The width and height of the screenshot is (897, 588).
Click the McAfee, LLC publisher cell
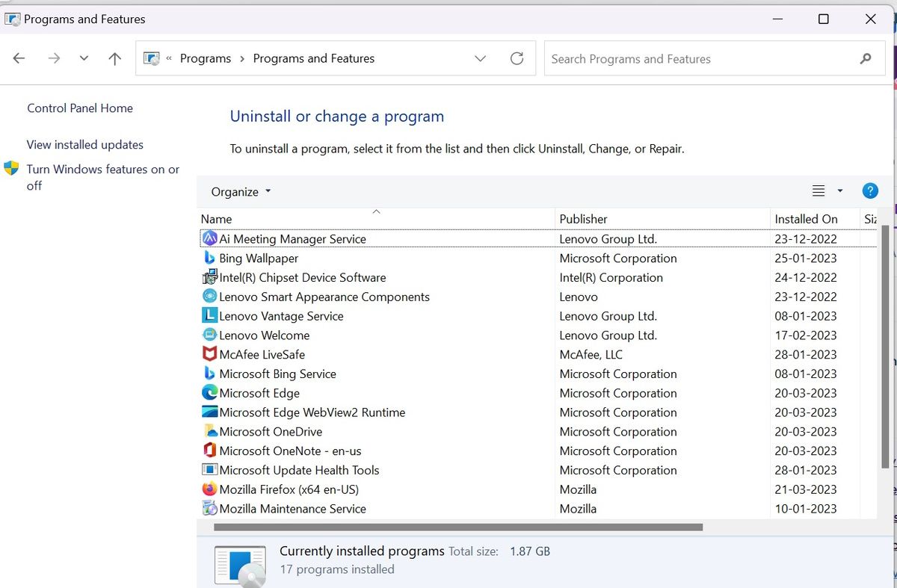point(591,355)
